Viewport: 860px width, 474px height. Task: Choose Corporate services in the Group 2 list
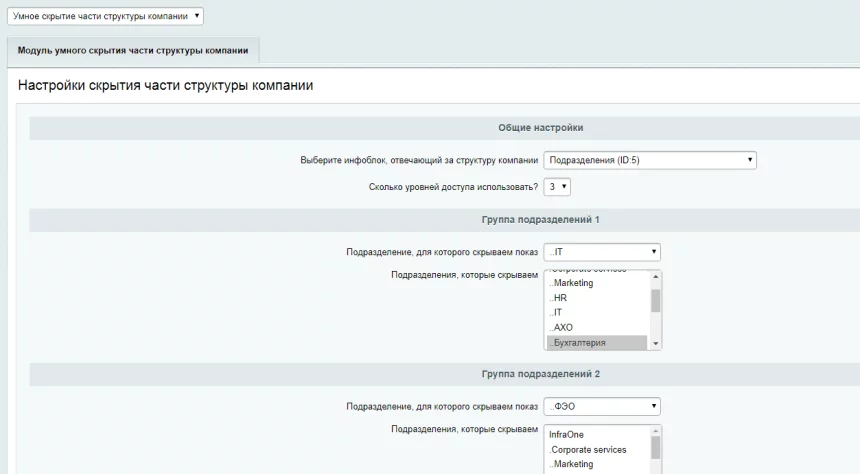point(598,450)
